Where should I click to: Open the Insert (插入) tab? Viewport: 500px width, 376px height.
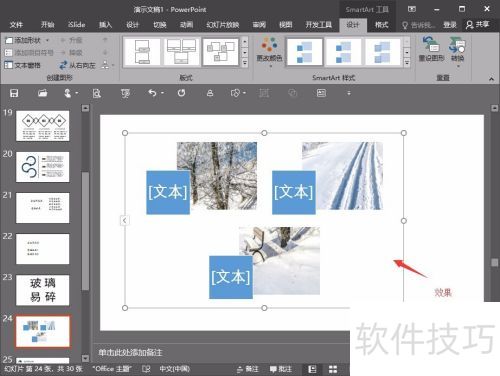(x=105, y=25)
